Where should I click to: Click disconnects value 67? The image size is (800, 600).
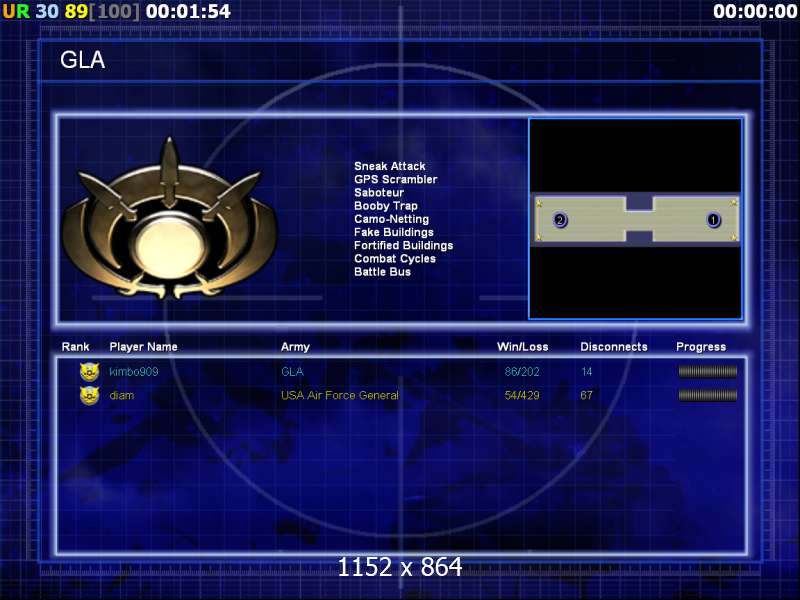coord(587,395)
